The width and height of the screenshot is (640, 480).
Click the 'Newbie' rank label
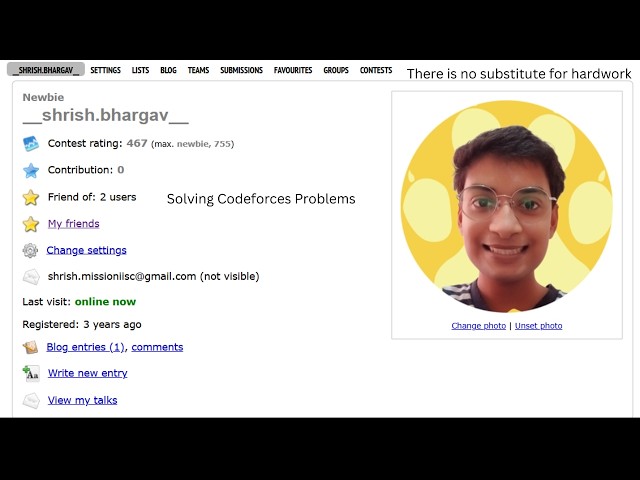43,97
